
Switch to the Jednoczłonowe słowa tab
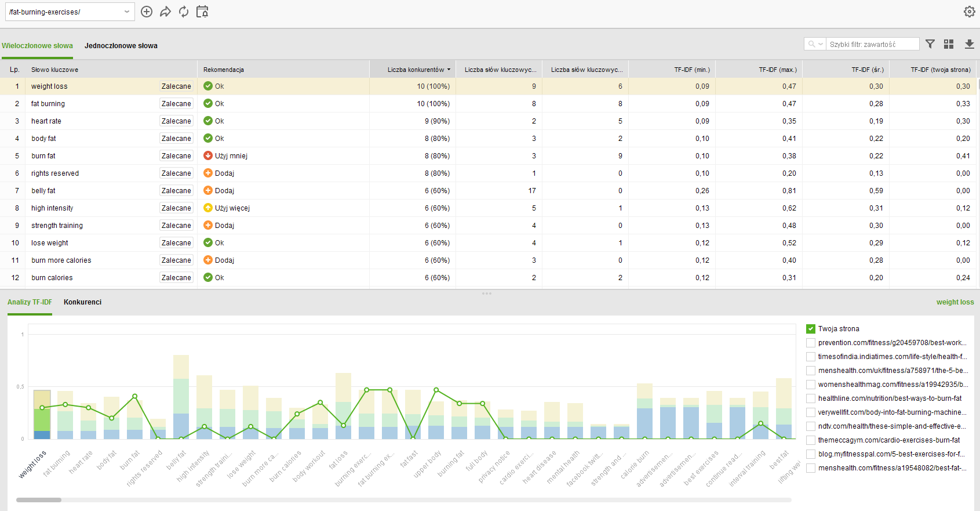[x=121, y=46]
